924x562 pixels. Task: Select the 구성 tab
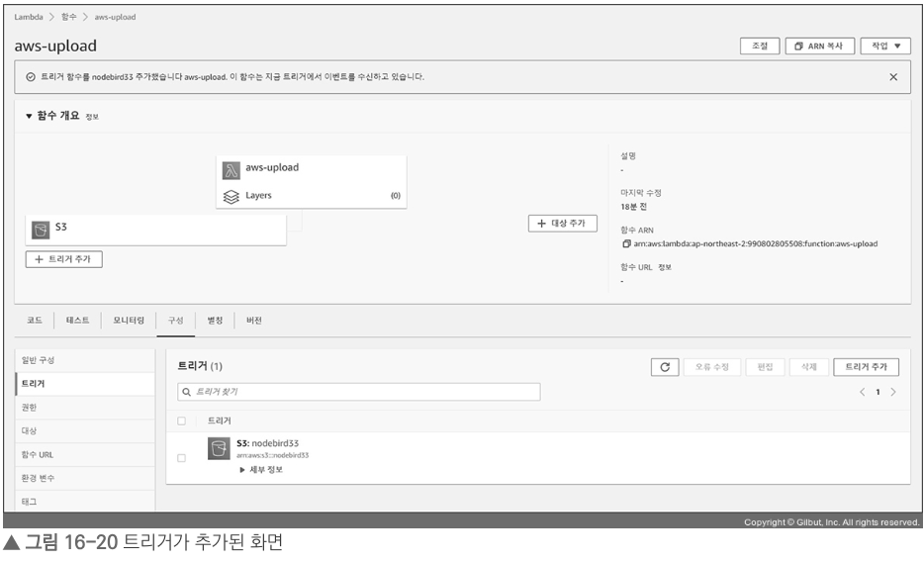[x=176, y=321]
